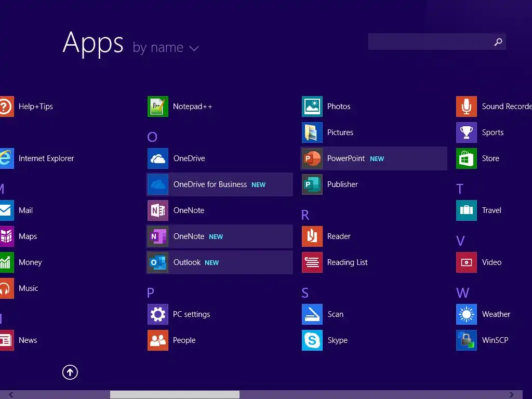Open the Weather sun icon

coord(467,314)
